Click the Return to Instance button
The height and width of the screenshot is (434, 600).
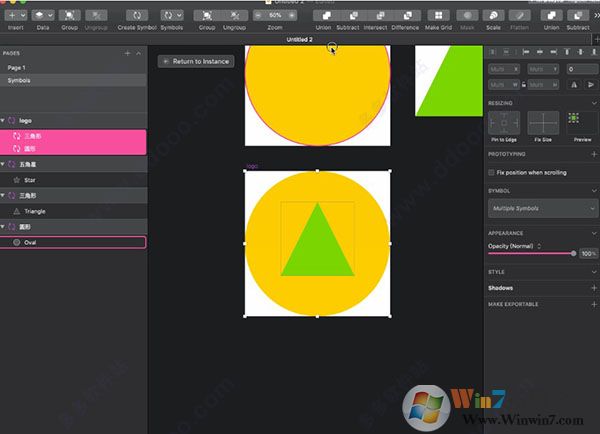point(196,61)
